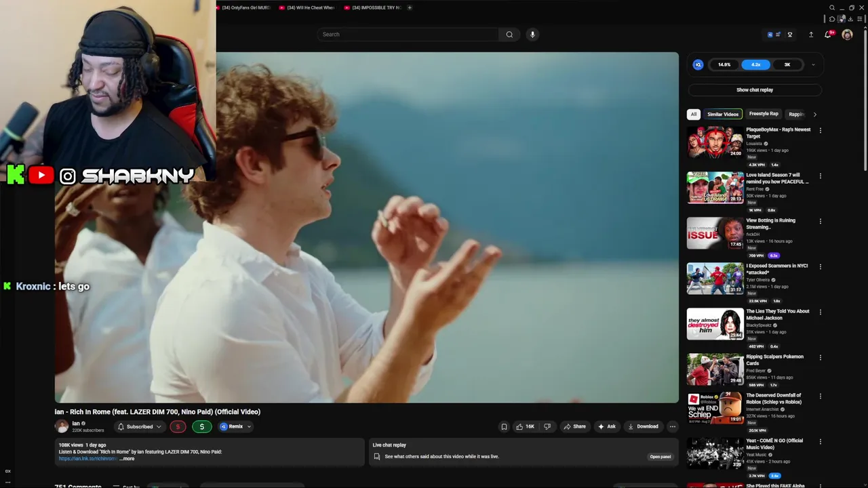Switch to Will He Cheat browser tab
868x488 pixels.
(307, 7)
